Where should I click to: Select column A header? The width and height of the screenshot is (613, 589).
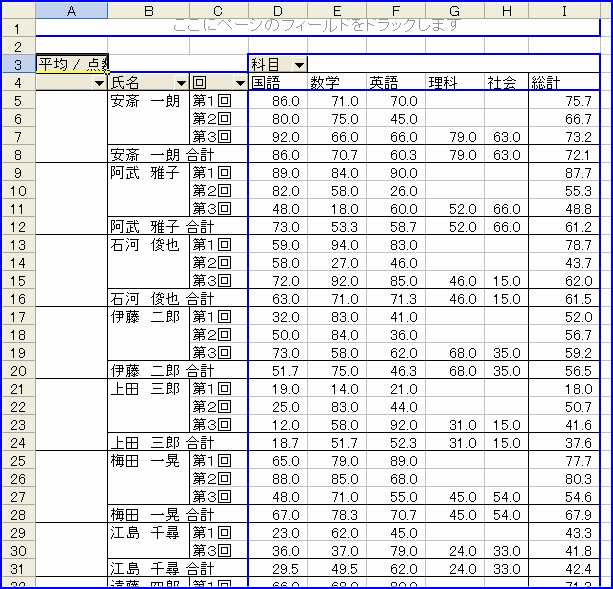[x=72, y=11]
